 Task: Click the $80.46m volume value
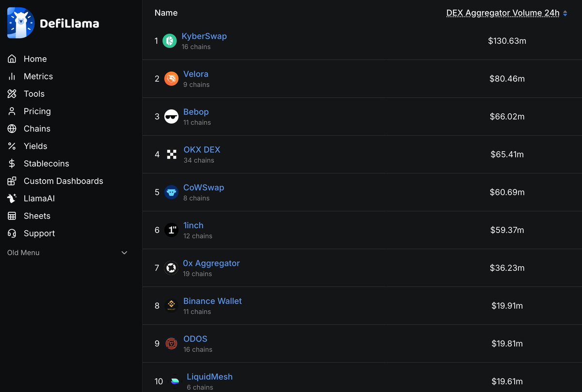pyautogui.click(x=507, y=78)
